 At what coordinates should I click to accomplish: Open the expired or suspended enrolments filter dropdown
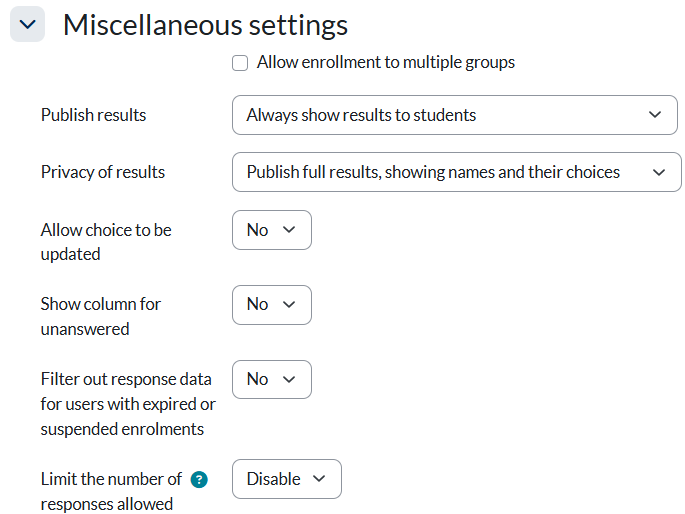pyautogui.click(x=271, y=379)
